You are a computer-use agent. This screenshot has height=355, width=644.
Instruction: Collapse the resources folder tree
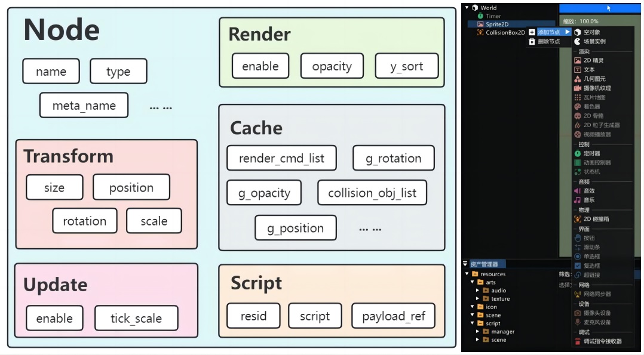pyautogui.click(x=467, y=274)
